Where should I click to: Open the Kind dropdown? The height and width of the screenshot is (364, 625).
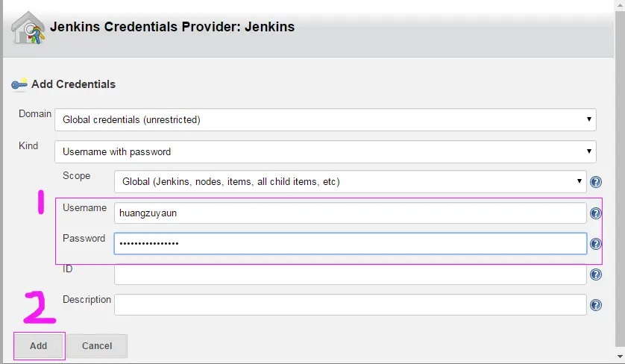[325, 151]
